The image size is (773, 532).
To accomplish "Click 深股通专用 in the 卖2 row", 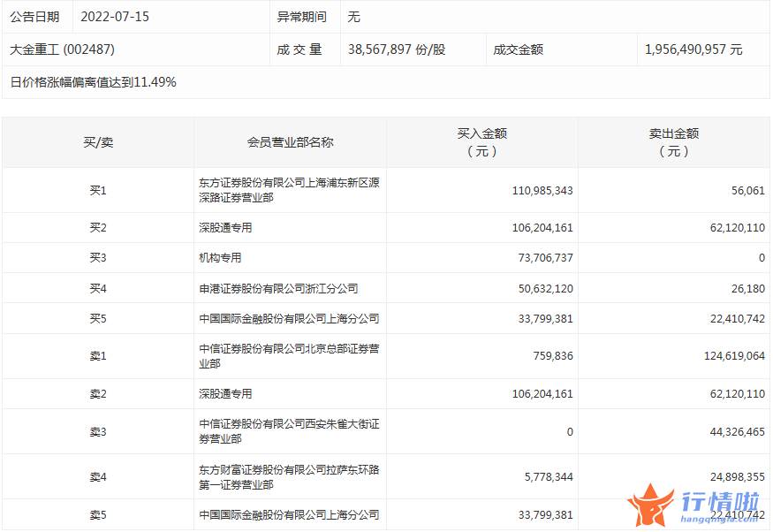I will [x=225, y=393].
